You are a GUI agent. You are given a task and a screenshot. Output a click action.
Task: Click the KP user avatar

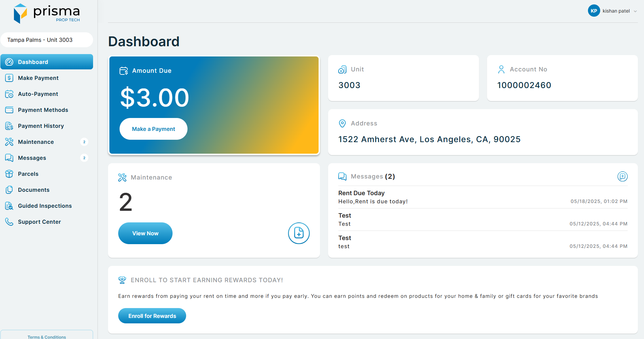pos(594,11)
